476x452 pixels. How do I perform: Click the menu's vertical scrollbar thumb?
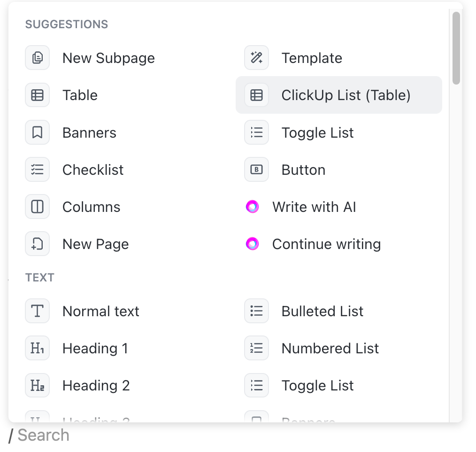click(456, 48)
